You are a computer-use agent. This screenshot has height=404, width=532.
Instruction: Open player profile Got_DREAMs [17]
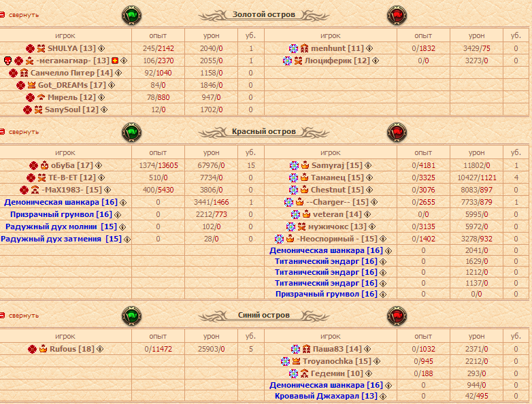72,85
